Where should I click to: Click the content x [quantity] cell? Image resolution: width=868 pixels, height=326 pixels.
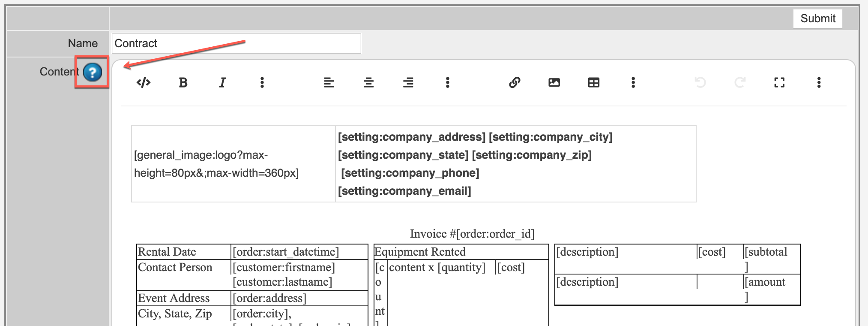[441, 267]
